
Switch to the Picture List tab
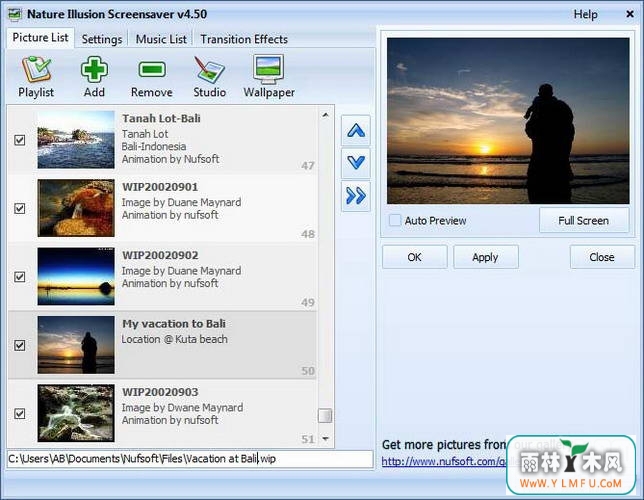pyautogui.click(x=40, y=37)
